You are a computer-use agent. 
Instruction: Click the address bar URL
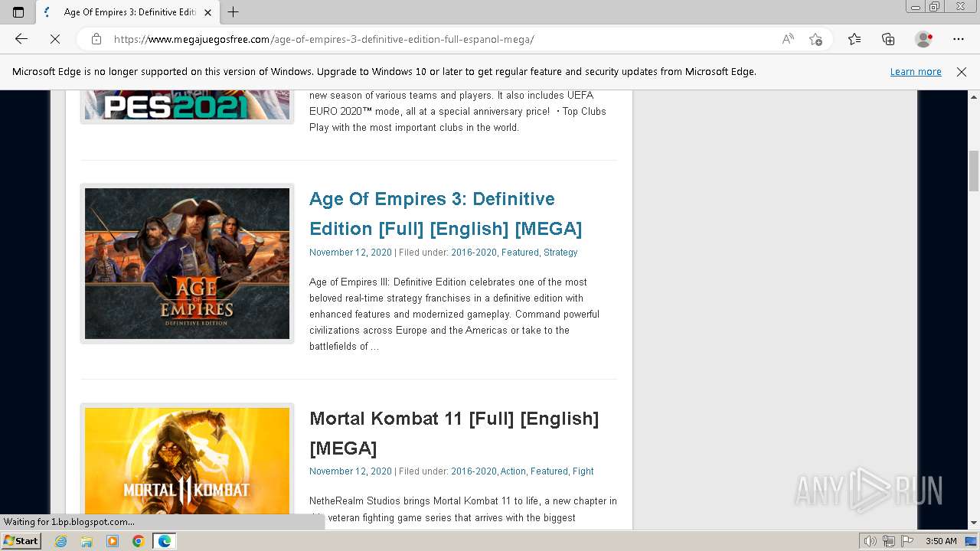[x=324, y=39]
